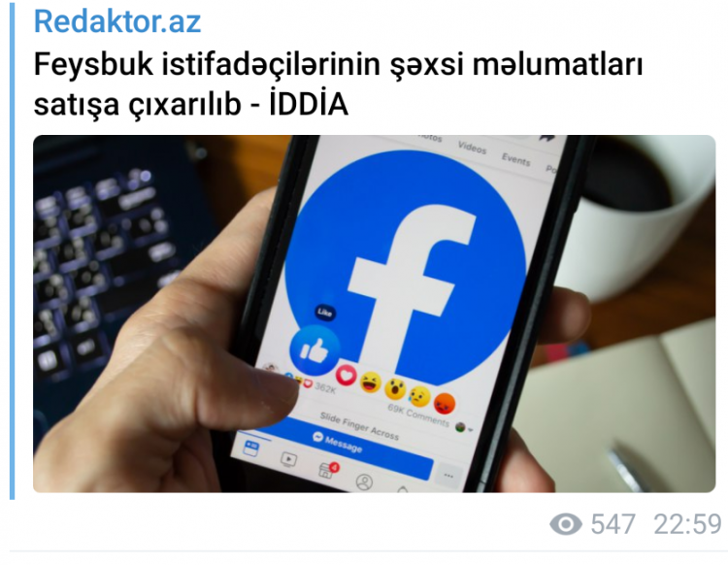Click the 69K Comments text
Image resolution: width=728 pixels, height=565 pixels.
[x=417, y=415]
